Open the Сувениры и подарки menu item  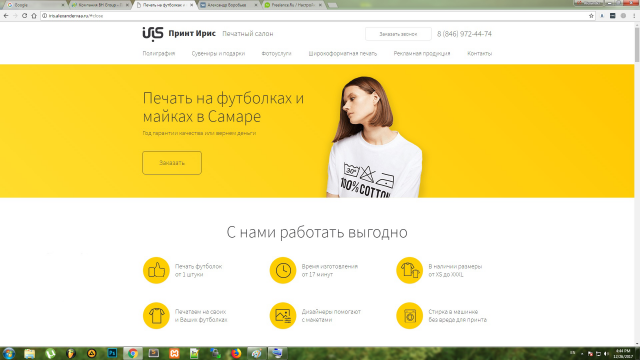tap(218, 53)
